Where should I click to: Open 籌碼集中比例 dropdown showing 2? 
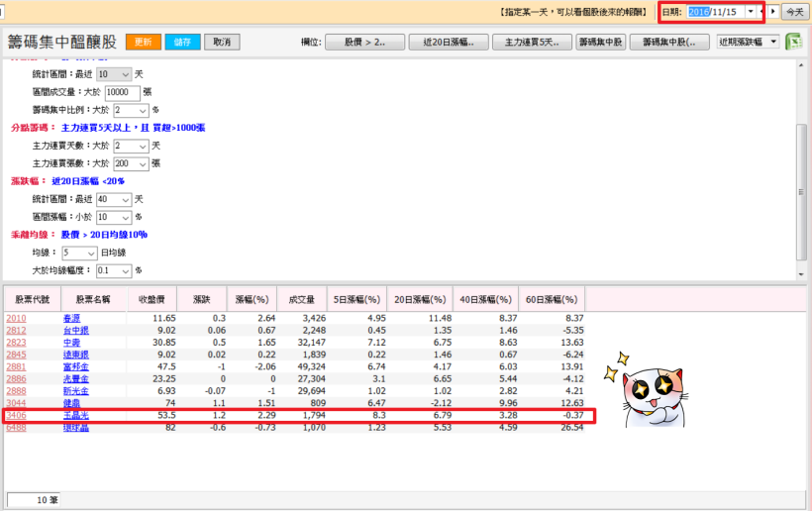pyautogui.click(x=131, y=110)
